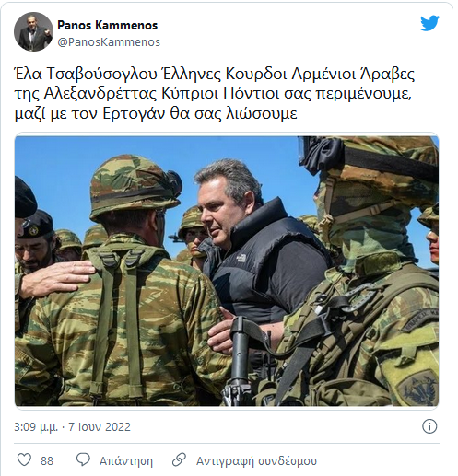
Task: Click the 3:09 μ.μ. time text
Action: pyautogui.click(x=36, y=427)
